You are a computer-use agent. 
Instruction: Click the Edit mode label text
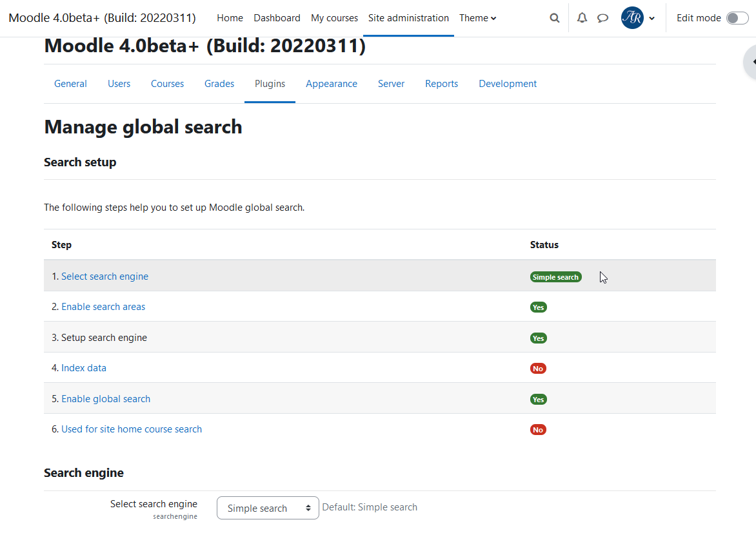click(x=699, y=18)
